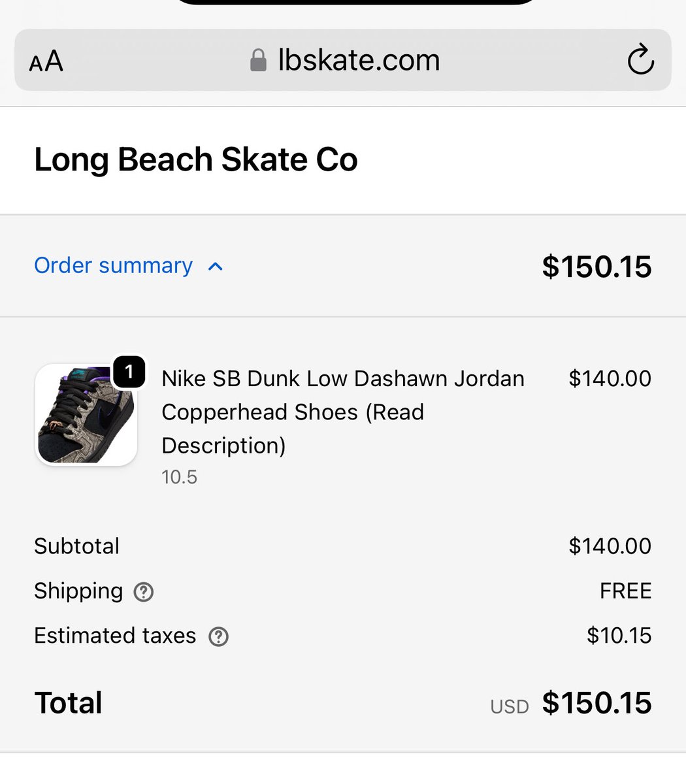Tap the lbskate.com address bar

(343, 60)
